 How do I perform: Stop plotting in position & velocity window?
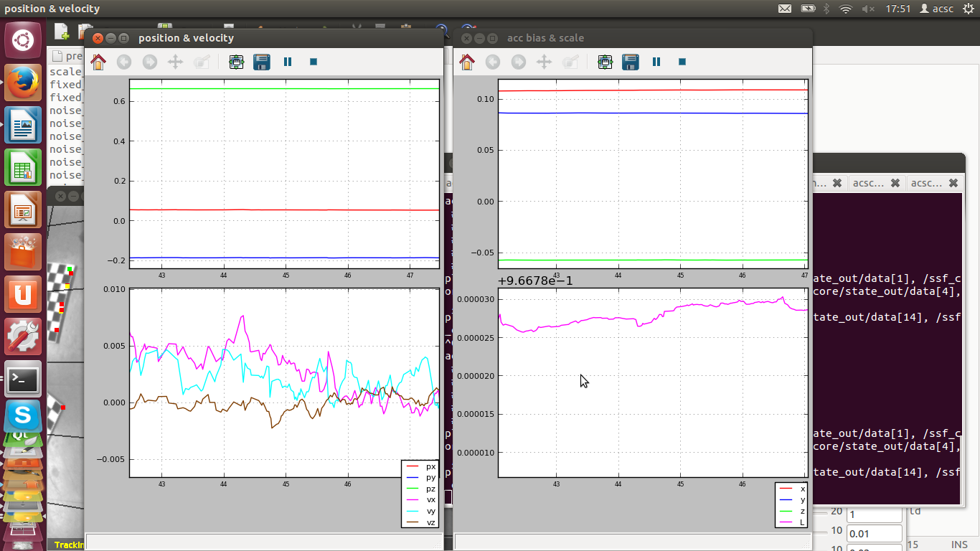(x=314, y=62)
